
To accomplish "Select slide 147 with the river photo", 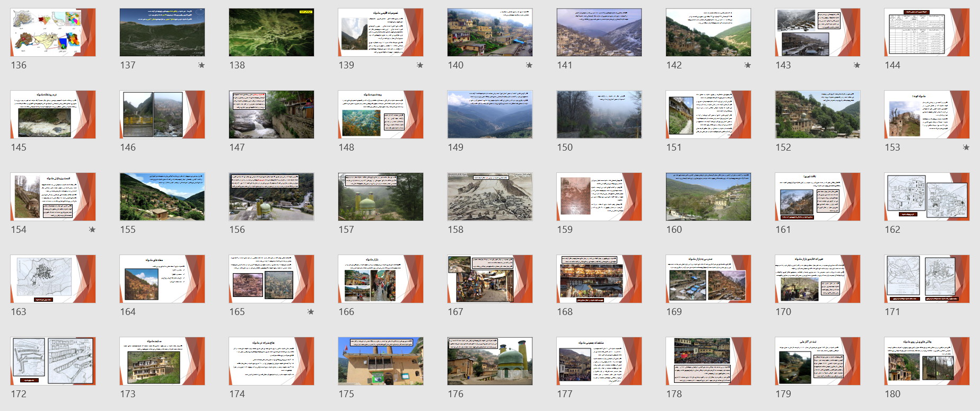I will 272,115.
